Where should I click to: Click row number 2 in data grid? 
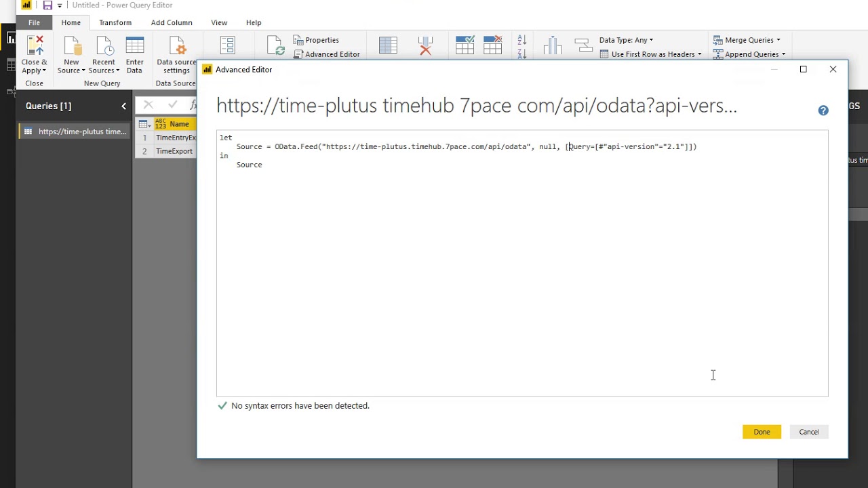tap(144, 151)
